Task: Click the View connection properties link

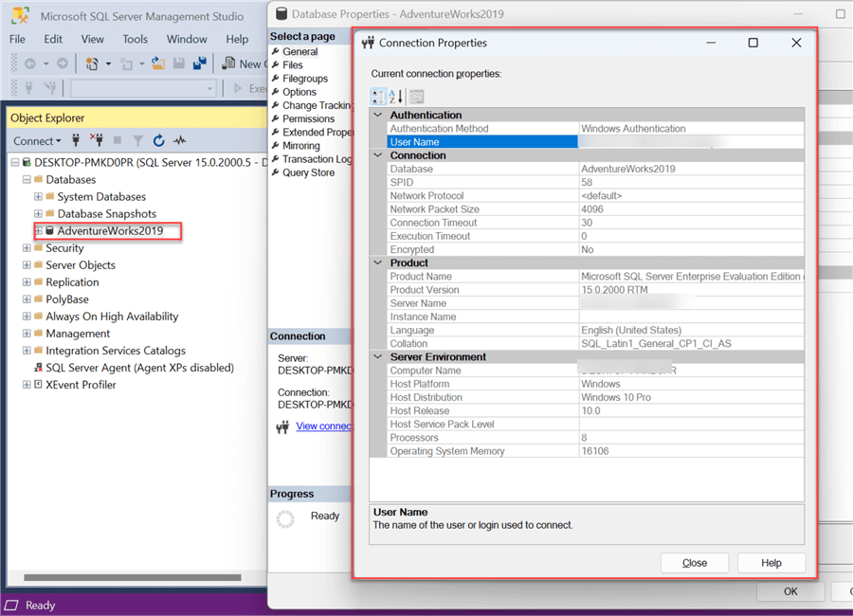Action: coord(324,426)
